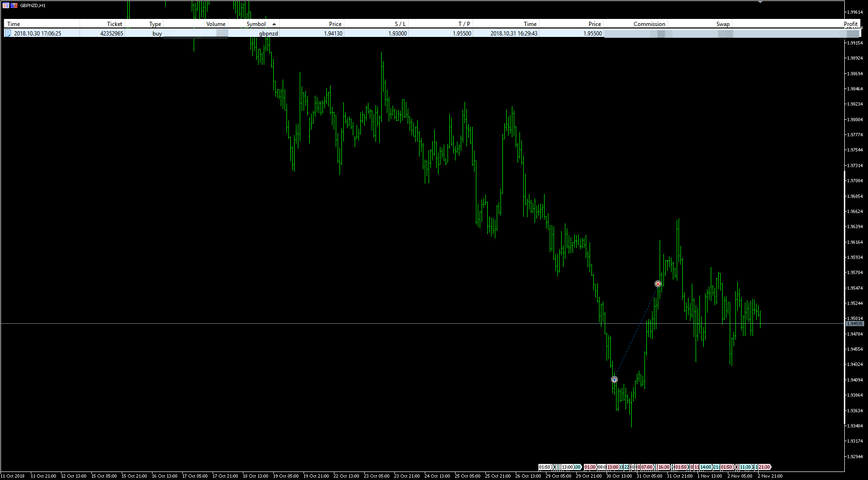Viewport: 868px width, 480px height.
Task: Click the Time header right of T / P
Action: tap(530, 24)
